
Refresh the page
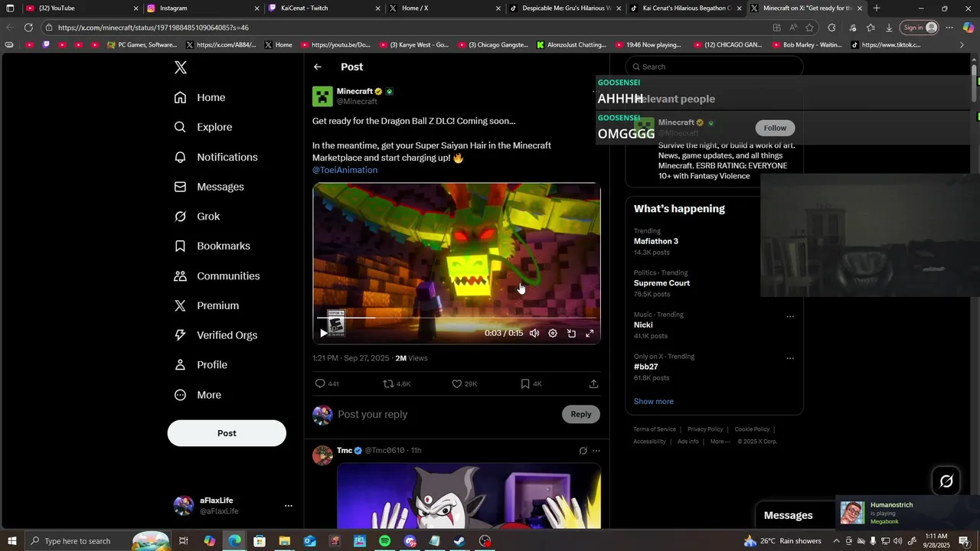coord(28,28)
